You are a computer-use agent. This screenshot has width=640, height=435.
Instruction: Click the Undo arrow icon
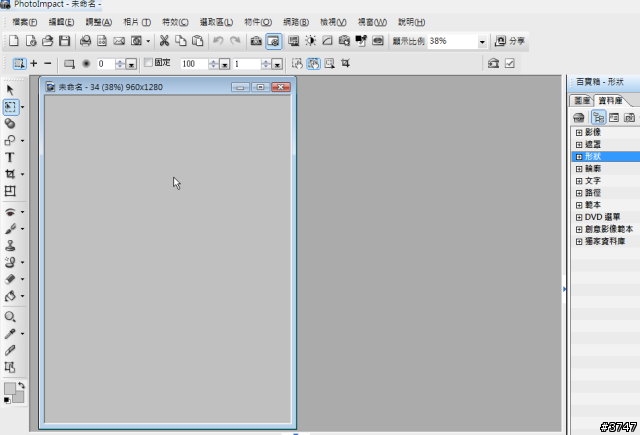click(218, 41)
